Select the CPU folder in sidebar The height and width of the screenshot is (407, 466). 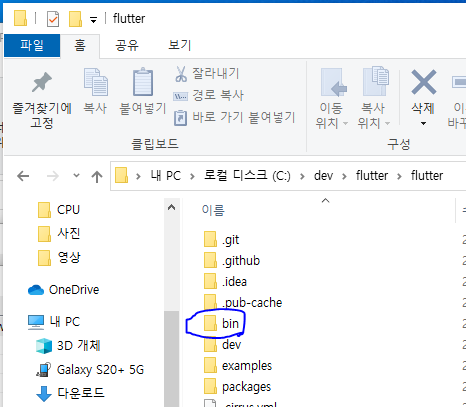point(59,210)
